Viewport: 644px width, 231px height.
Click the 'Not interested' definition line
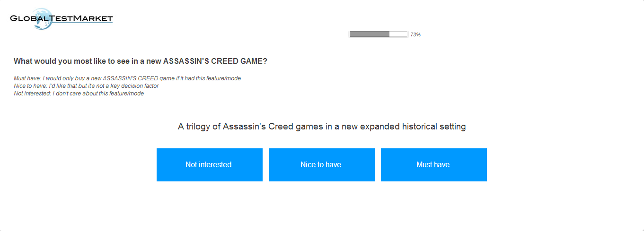click(x=79, y=94)
